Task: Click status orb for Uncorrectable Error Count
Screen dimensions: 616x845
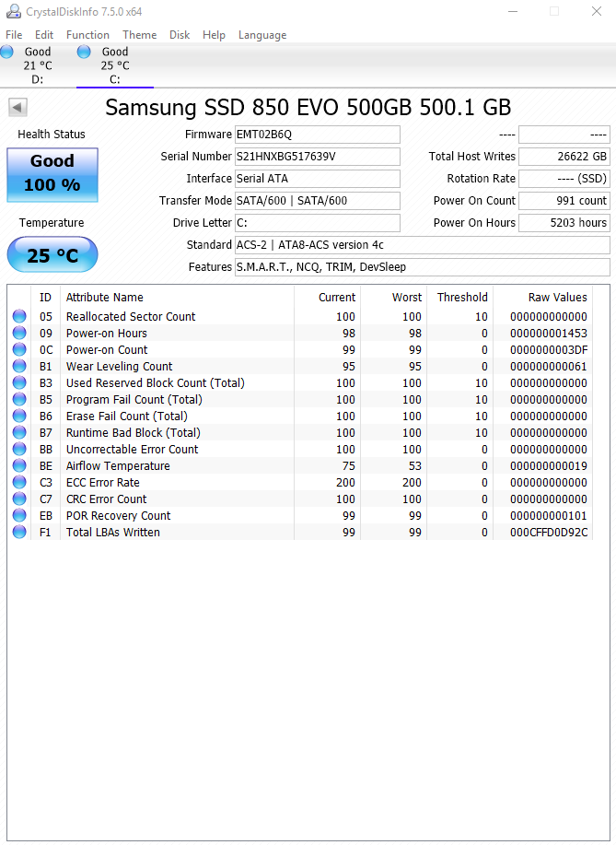Action: pos(19,449)
